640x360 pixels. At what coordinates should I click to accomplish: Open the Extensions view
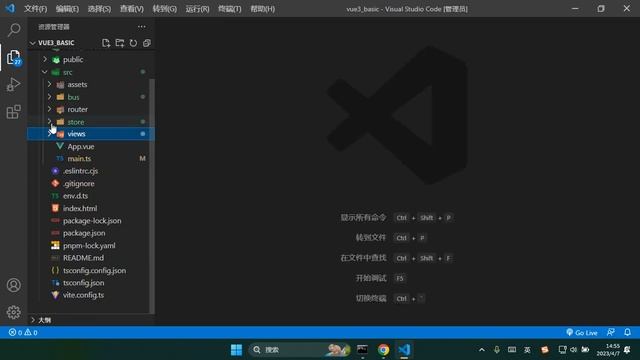[x=14, y=111]
